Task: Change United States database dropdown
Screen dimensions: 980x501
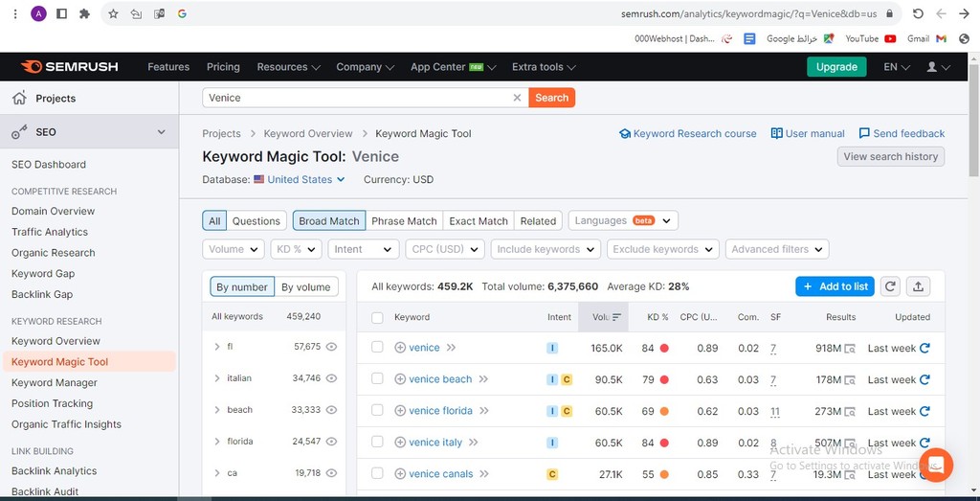Action: tap(300, 179)
